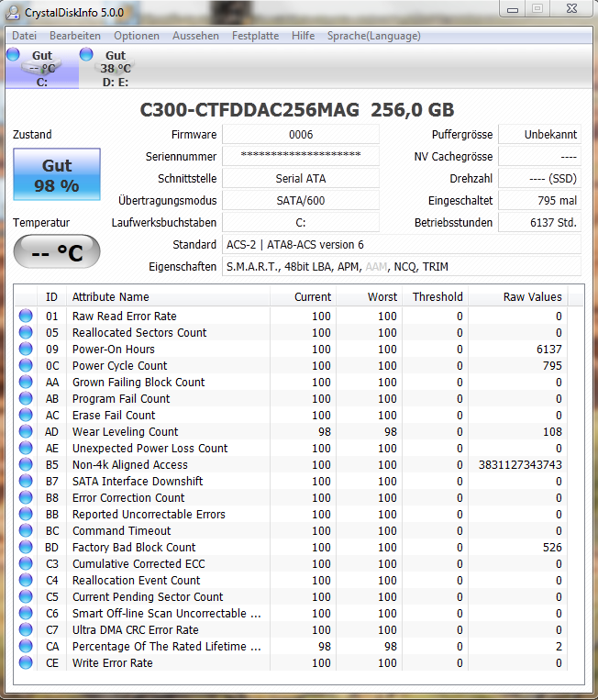Open the Bearbeiten menu
The width and height of the screenshot is (598, 700).
pyautogui.click(x=75, y=36)
